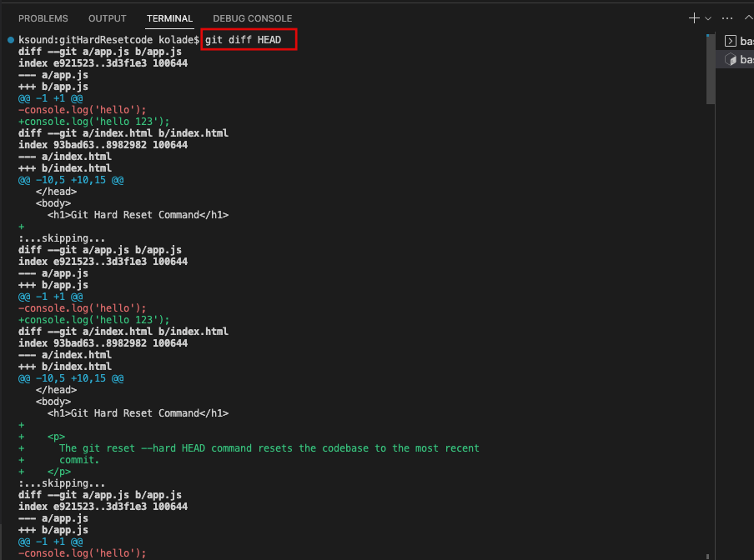Open the OUTPUT tab

pos(107,18)
